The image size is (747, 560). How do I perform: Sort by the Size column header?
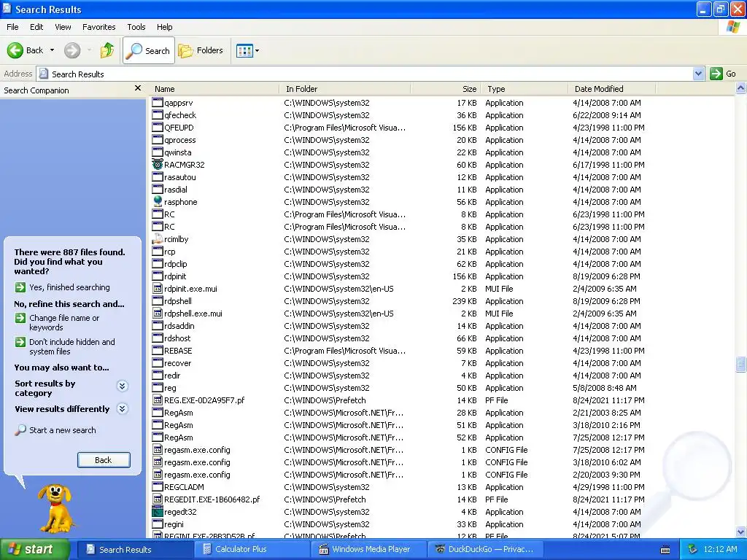445,89
